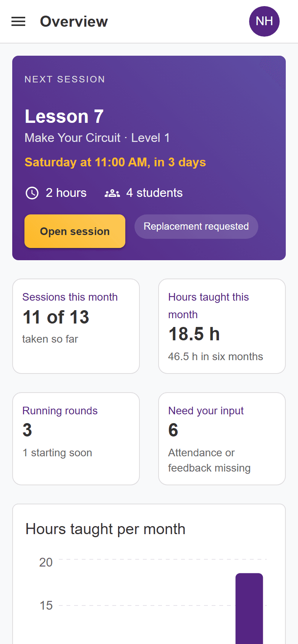The height and width of the screenshot is (644, 298).
Task: Click '46.5 h in six months' text
Action: [x=215, y=357]
